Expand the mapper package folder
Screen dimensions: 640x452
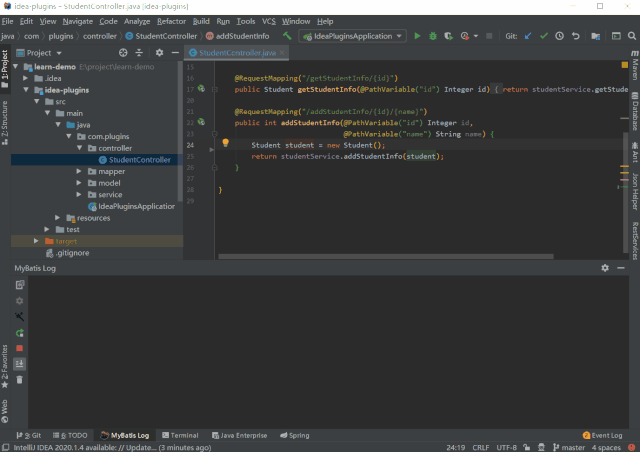tap(80, 171)
